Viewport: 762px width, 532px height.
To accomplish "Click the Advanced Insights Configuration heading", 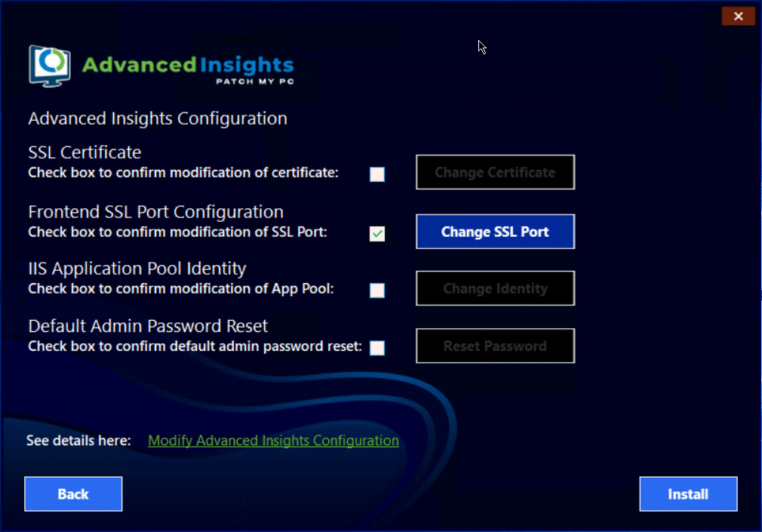I will tap(158, 118).
